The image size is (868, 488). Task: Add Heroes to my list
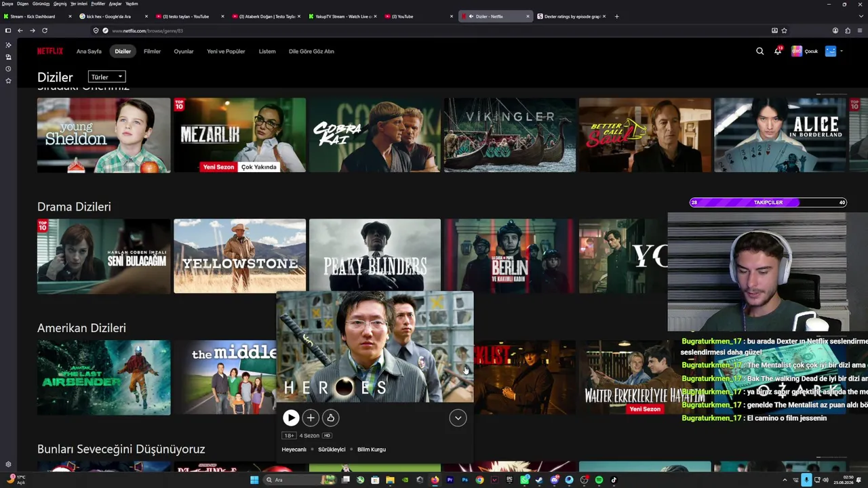pos(311,418)
